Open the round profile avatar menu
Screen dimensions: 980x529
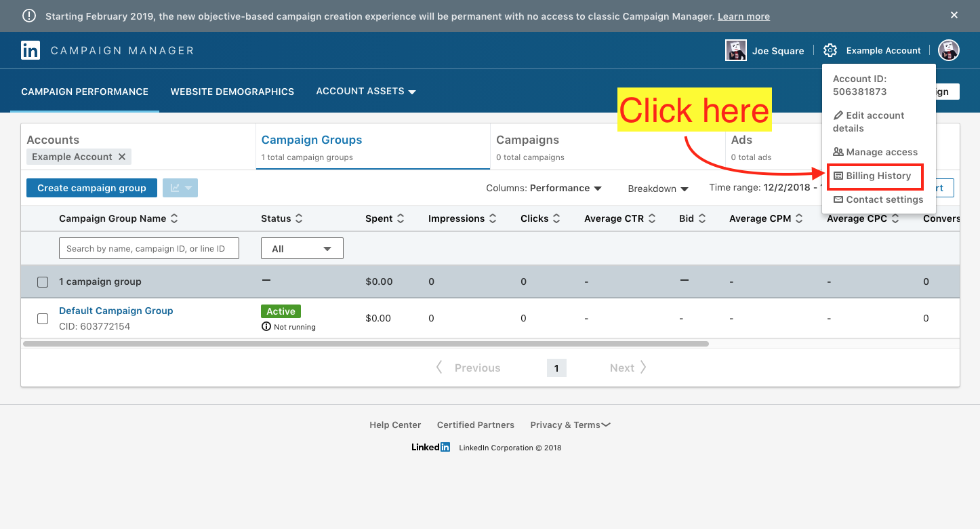tap(949, 50)
